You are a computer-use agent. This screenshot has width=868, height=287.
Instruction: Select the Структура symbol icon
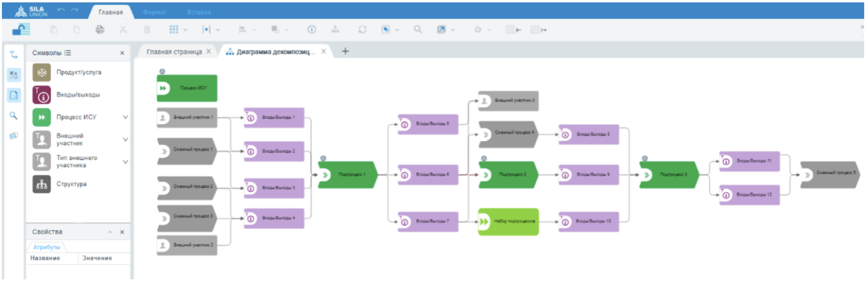42,184
